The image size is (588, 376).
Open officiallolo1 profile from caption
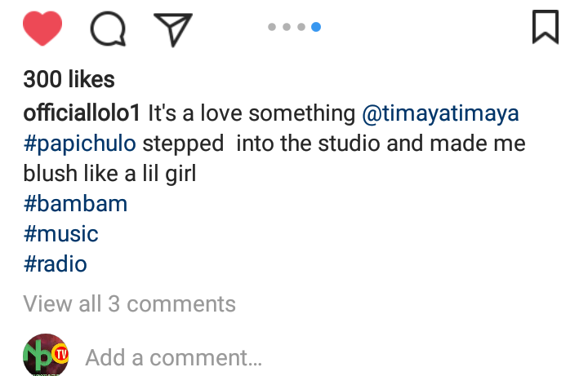coord(83,113)
